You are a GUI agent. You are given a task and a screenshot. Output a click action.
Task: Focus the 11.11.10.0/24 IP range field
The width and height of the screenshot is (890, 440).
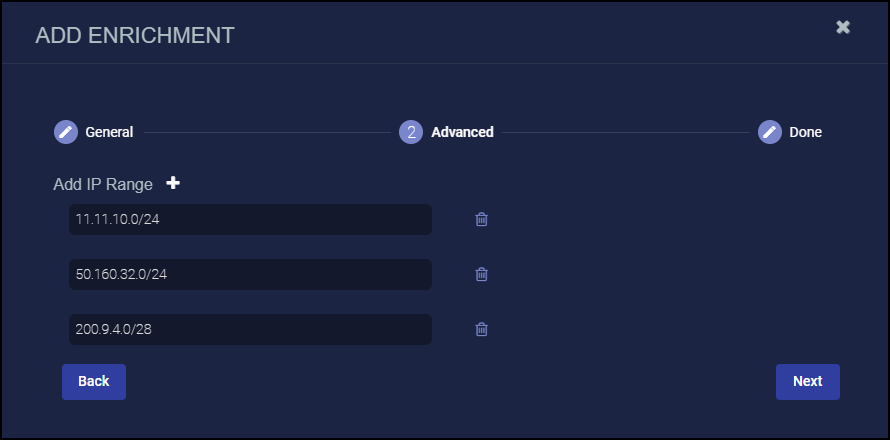[250, 220]
